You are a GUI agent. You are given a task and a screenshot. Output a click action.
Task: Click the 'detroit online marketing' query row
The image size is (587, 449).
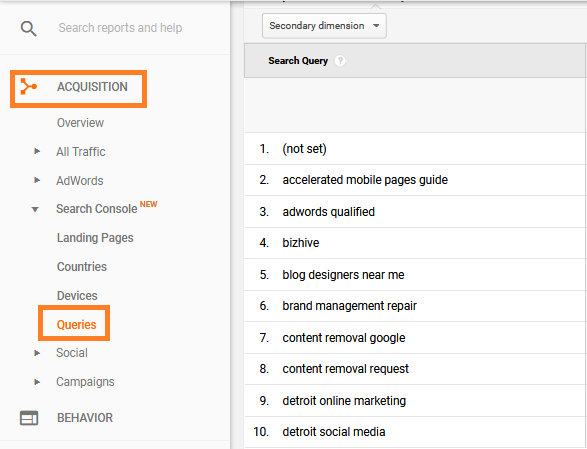416,401
